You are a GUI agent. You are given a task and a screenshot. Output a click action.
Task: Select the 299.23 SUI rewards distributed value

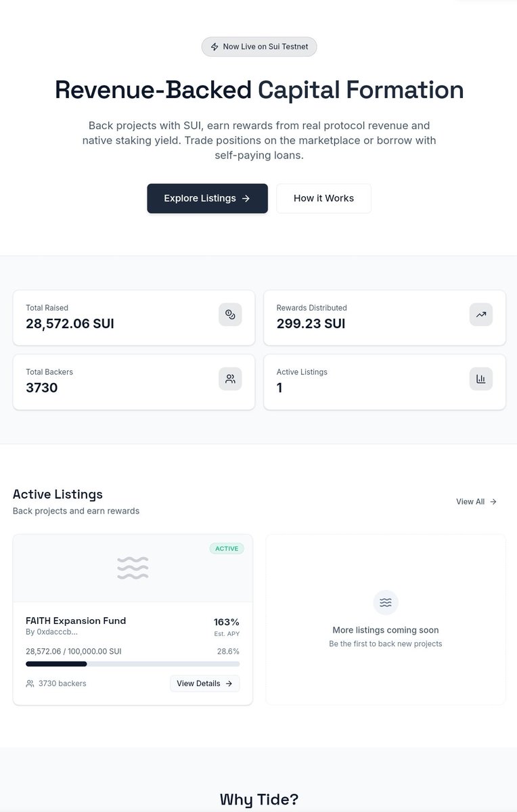point(311,323)
